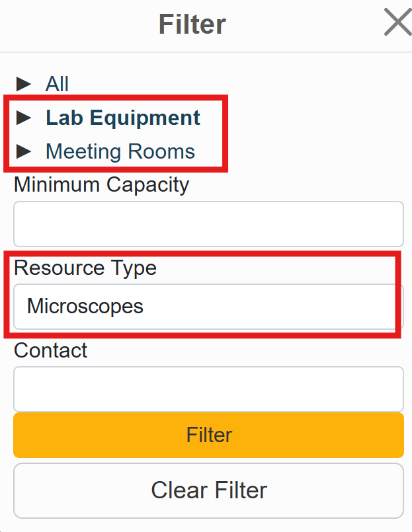Screen dimensions: 412x532
Task: Click the Contact label text
Action: point(50,350)
